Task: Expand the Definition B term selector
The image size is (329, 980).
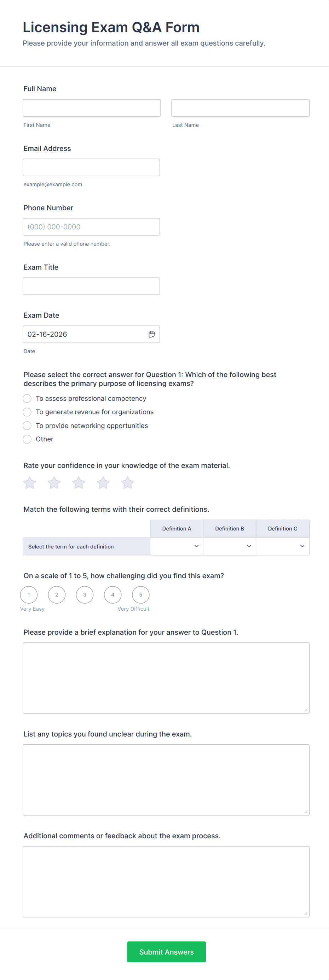Action: coord(230,546)
